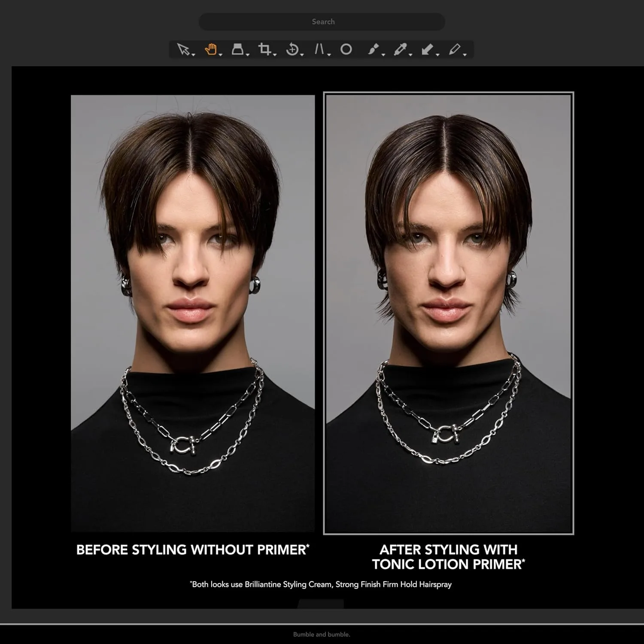The height and width of the screenshot is (644, 644).
Task: Expand the brush tool options arrow
Action: tap(383, 55)
